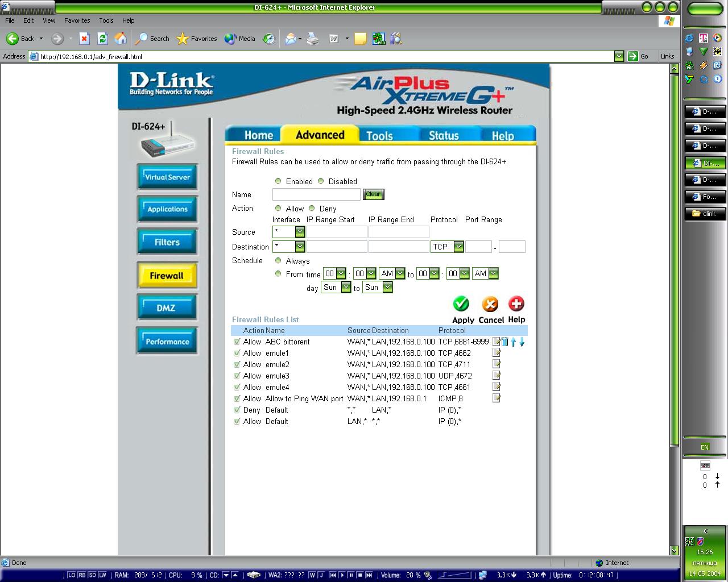Open the Virtual Server page
Screen dimensions: 728x582
(x=167, y=177)
